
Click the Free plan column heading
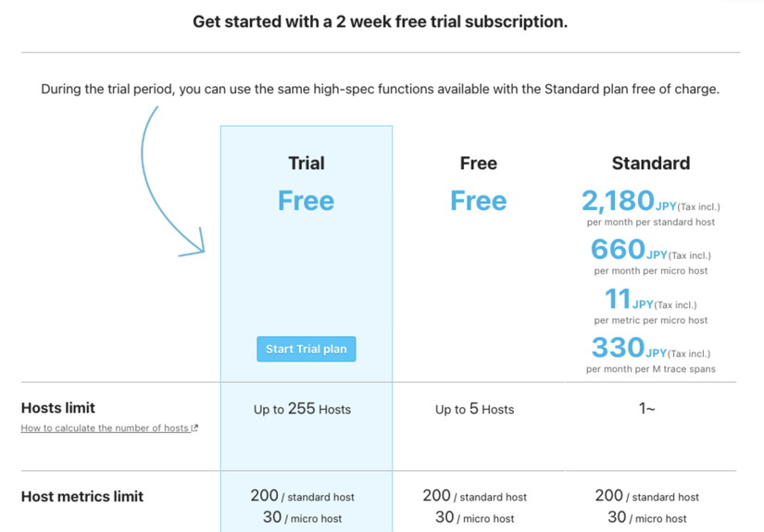pos(478,164)
